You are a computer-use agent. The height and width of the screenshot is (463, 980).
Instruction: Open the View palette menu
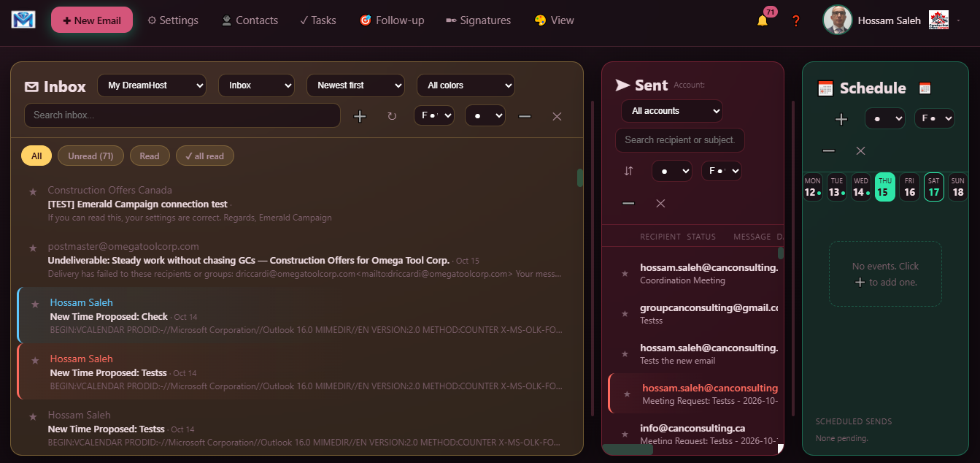click(555, 20)
